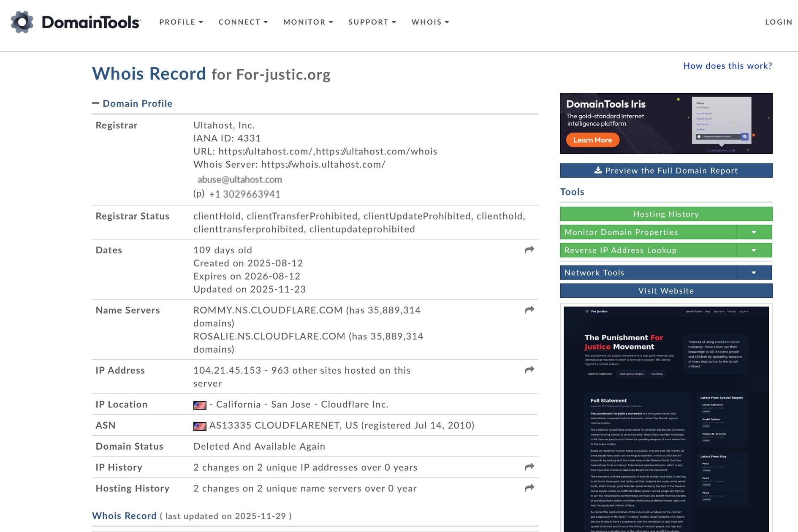Click the share arrow on IP History row
The width and height of the screenshot is (798, 532).
point(529,467)
